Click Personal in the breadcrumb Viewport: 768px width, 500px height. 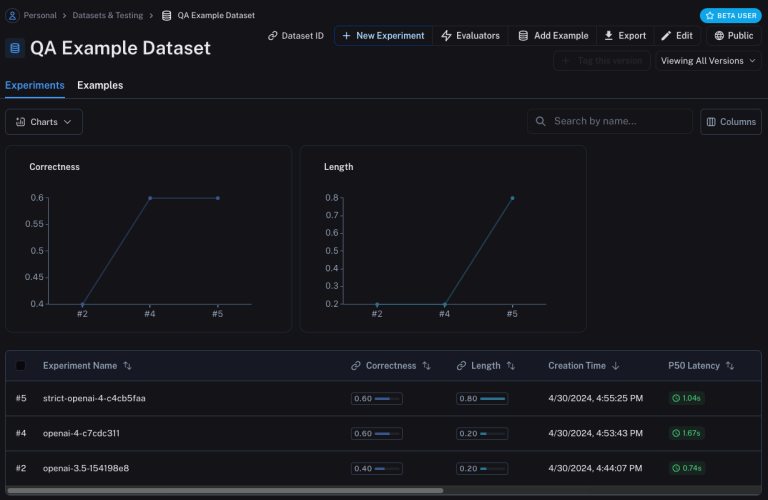pyautogui.click(x=39, y=16)
